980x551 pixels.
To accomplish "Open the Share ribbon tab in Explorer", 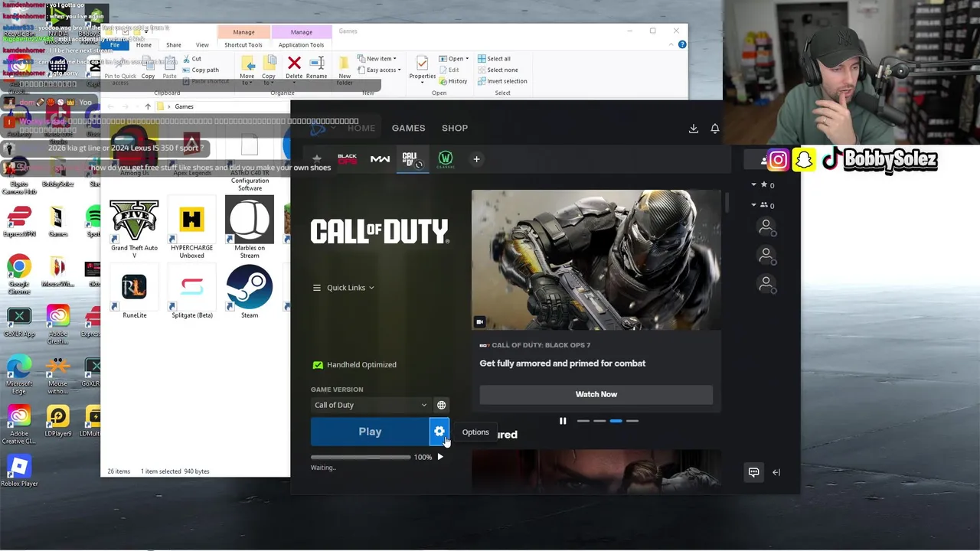I will pyautogui.click(x=174, y=45).
